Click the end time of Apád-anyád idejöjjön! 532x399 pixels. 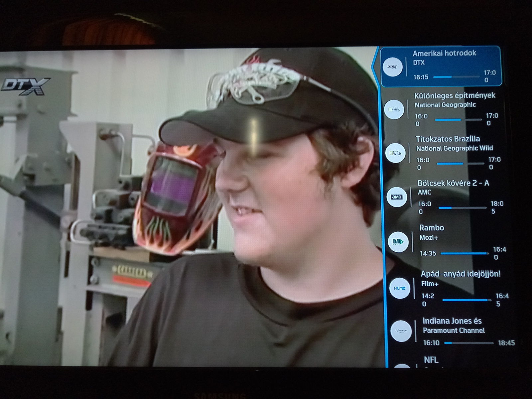502,300
